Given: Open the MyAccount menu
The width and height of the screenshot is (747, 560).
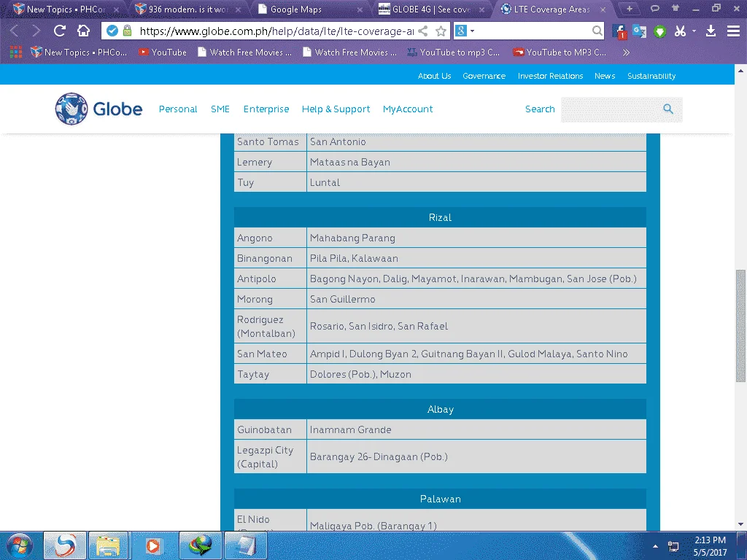Looking at the screenshot, I should (x=408, y=109).
